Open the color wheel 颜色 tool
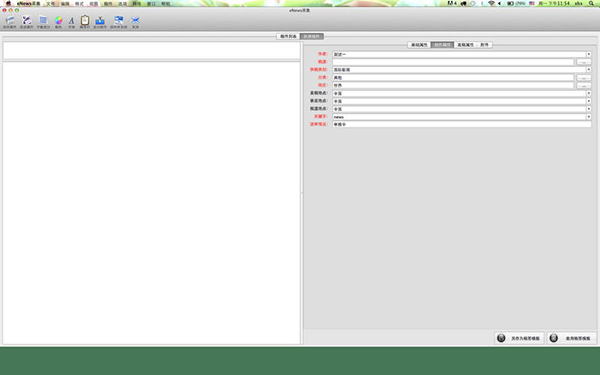Image resolution: width=600 pixels, height=375 pixels. [59, 22]
